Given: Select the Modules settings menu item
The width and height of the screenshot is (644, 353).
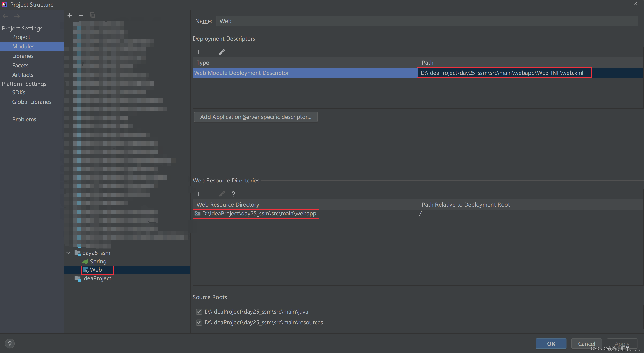Looking at the screenshot, I should pyautogui.click(x=23, y=46).
